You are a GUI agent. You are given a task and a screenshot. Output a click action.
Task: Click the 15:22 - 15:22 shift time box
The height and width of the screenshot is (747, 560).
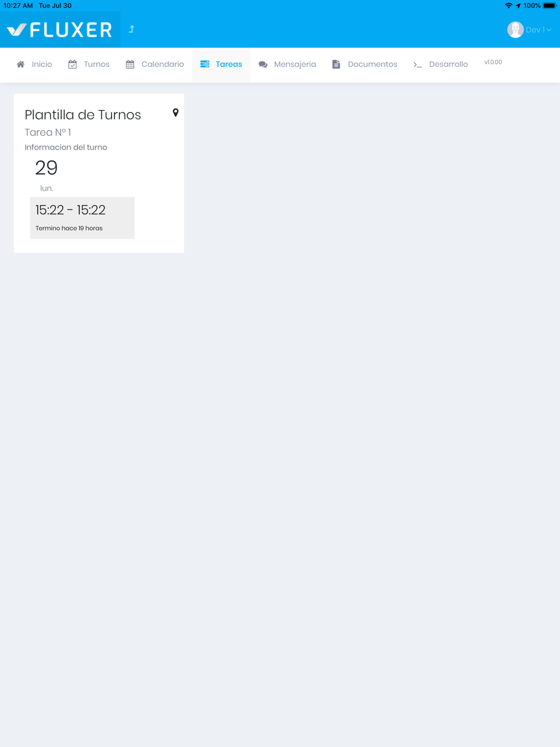[82, 218]
